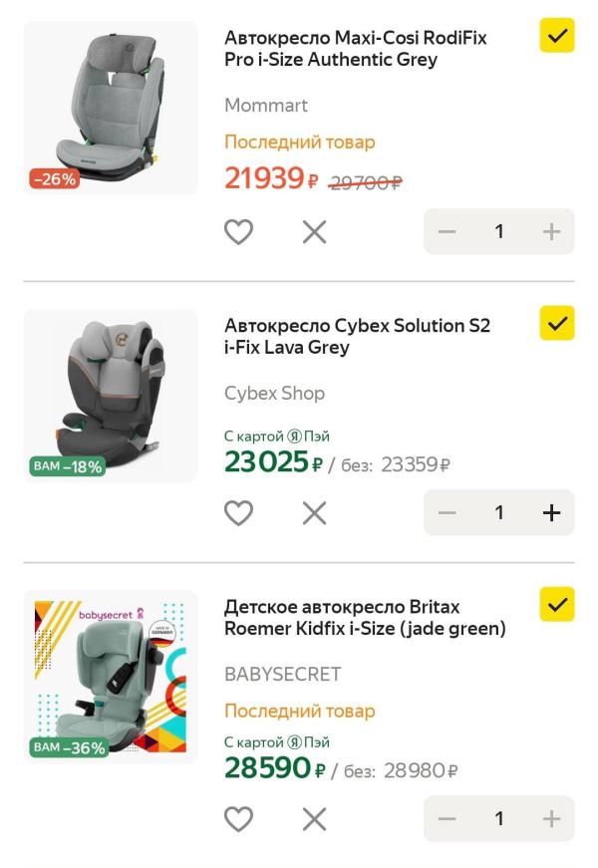Deselect the Cybex Solution S2 checkbox

click(557, 323)
